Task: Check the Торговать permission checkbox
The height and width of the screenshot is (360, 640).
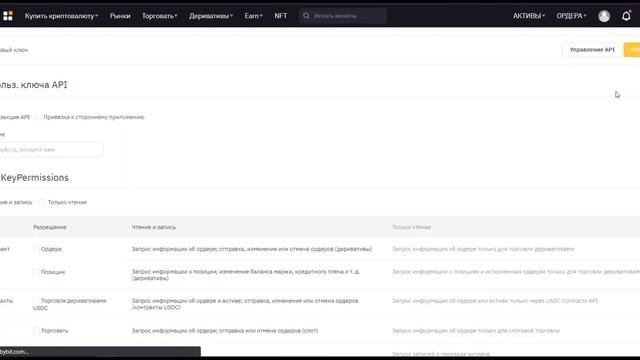Action: (x=36, y=331)
